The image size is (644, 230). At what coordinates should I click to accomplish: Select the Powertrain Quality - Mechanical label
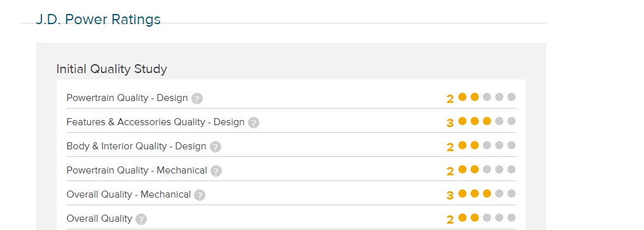[137, 170]
